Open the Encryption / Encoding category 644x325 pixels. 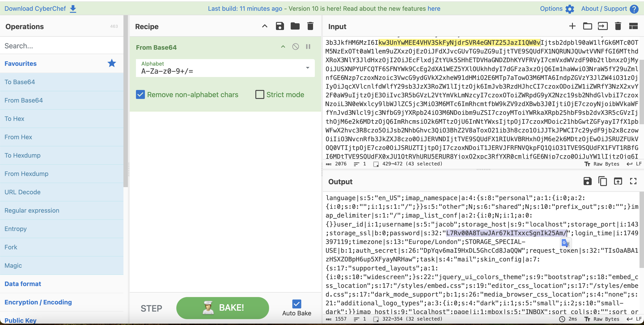(38, 302)
